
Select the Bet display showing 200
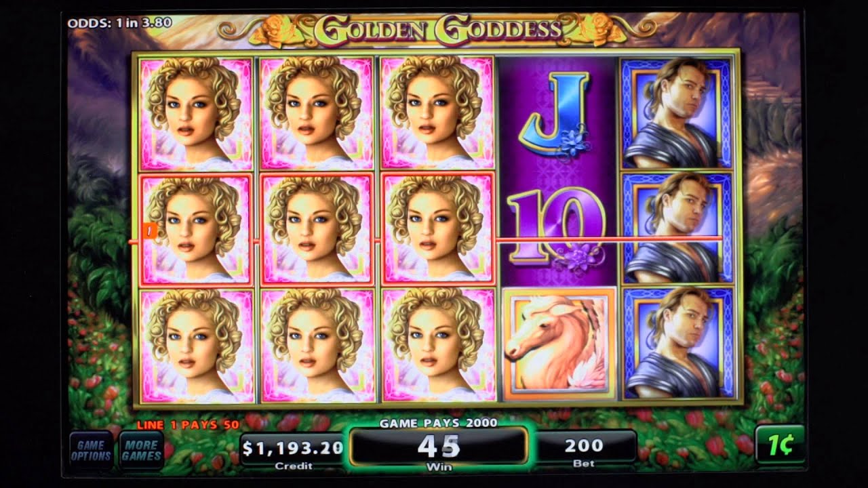[584, 451]
